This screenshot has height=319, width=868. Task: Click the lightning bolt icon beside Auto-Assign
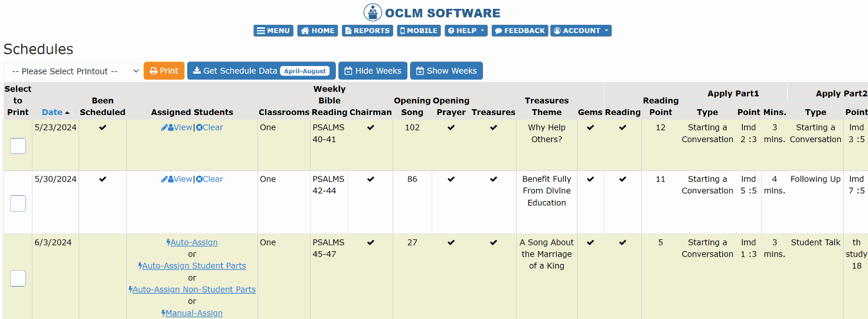pos(168,242)
